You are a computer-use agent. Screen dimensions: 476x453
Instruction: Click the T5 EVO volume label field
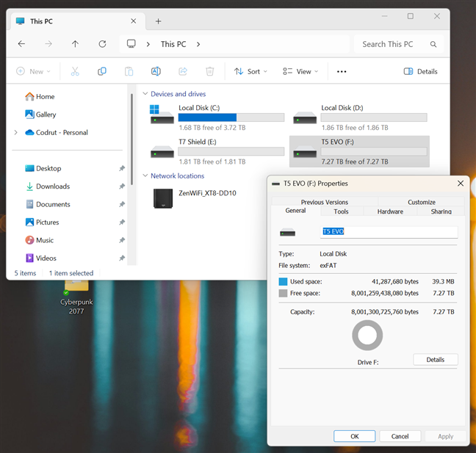(x=389, y=232)
